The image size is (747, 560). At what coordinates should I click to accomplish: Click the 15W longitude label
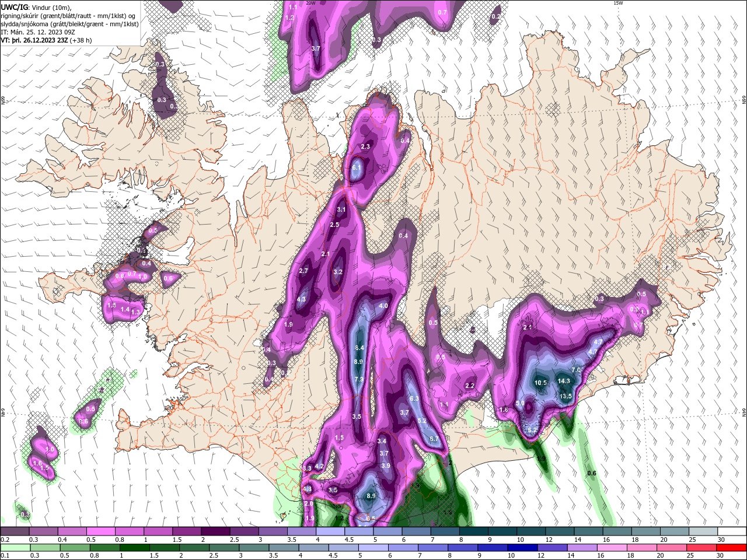tap(618, 3)
